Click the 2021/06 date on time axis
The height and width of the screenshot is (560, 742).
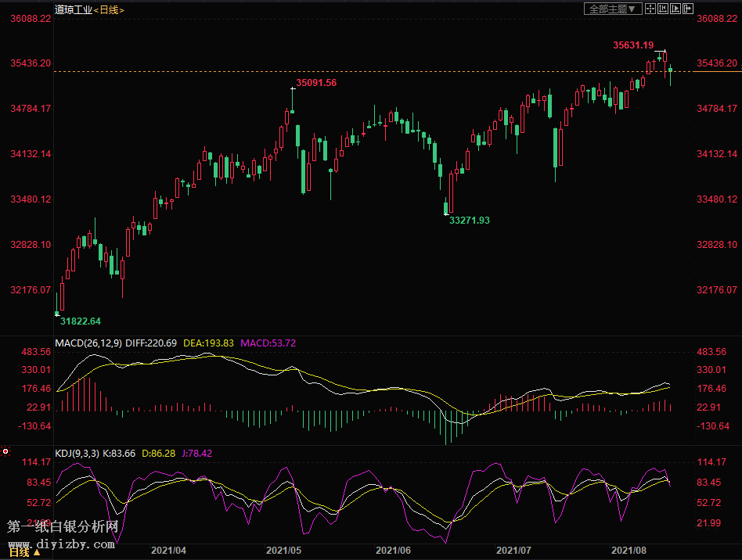(x=394, y=551)
